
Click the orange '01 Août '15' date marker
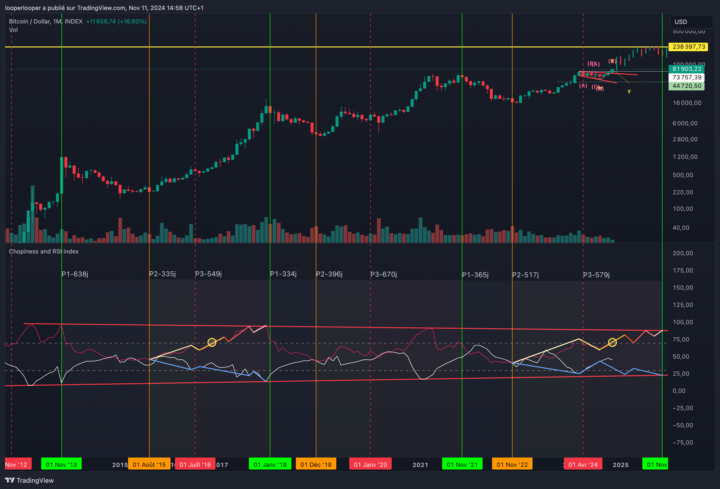pyautogui.click(x=150, y=464)
